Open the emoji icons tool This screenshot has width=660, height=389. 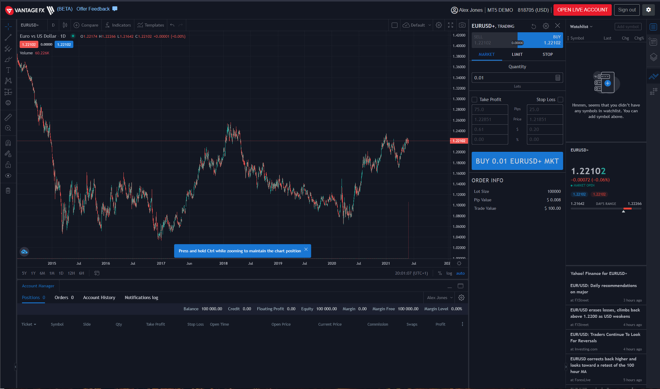click(x=8, y=103)
